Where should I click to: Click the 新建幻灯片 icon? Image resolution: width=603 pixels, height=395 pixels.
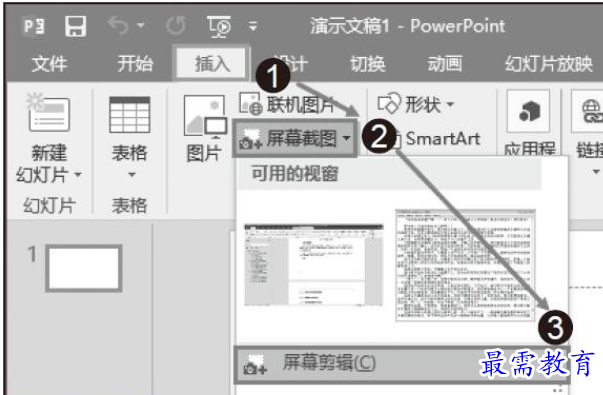[49, 112]
